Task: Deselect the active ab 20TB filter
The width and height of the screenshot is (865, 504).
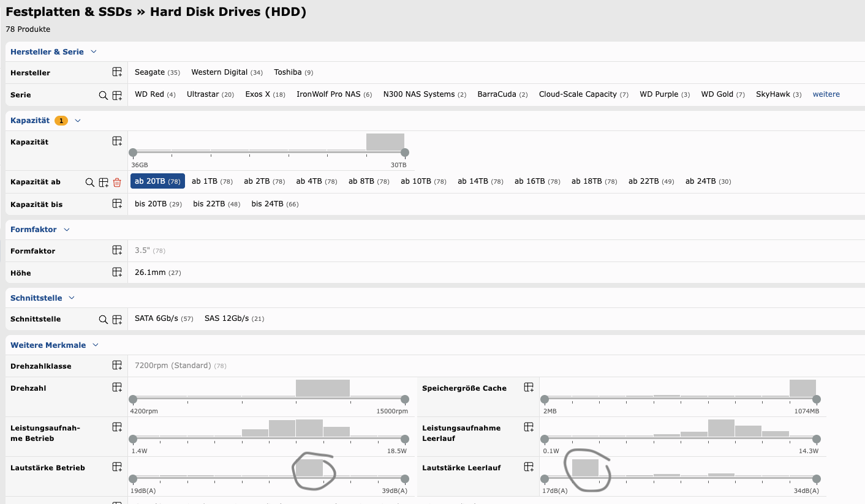Action: [x=157, y=181]
